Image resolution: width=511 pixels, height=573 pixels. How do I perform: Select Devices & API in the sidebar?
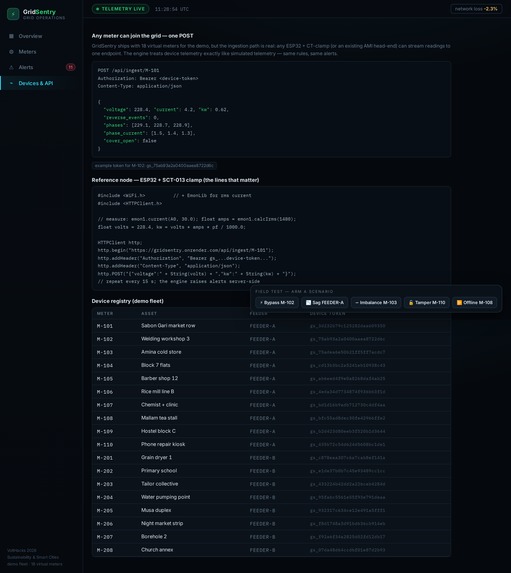[x=41, y=83]
